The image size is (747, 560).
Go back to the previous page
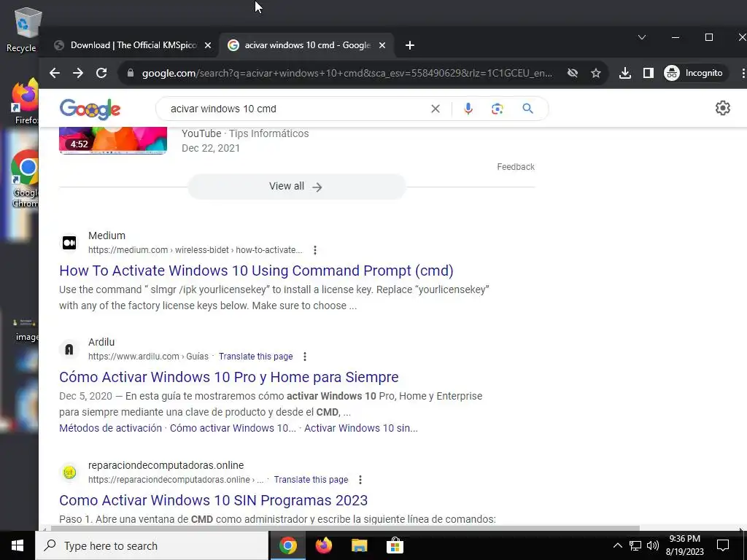pos(55,73)
